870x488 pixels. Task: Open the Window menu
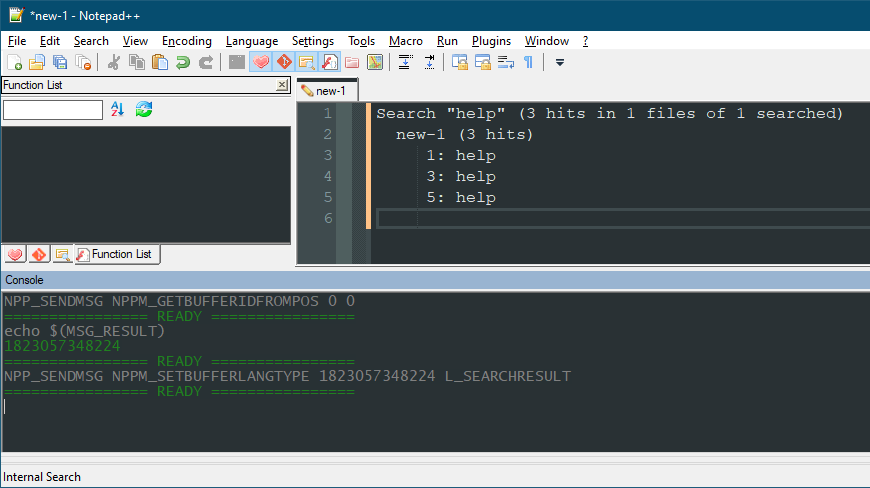point(547,41)
